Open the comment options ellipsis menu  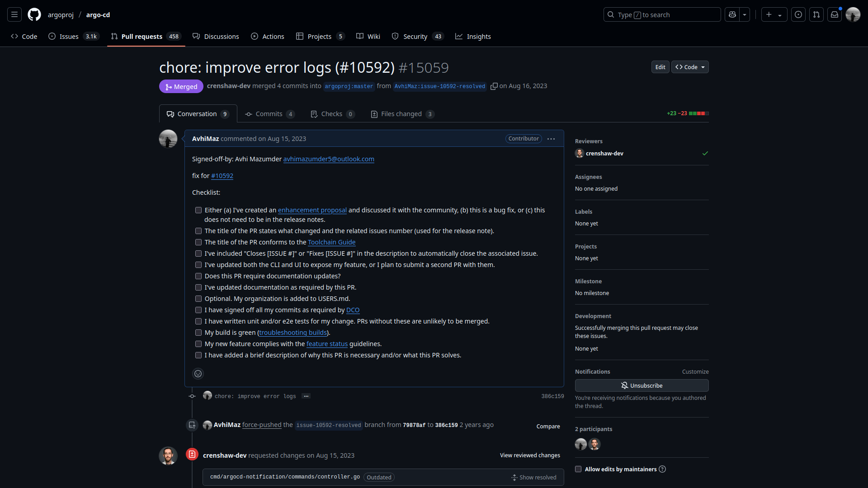551,139
